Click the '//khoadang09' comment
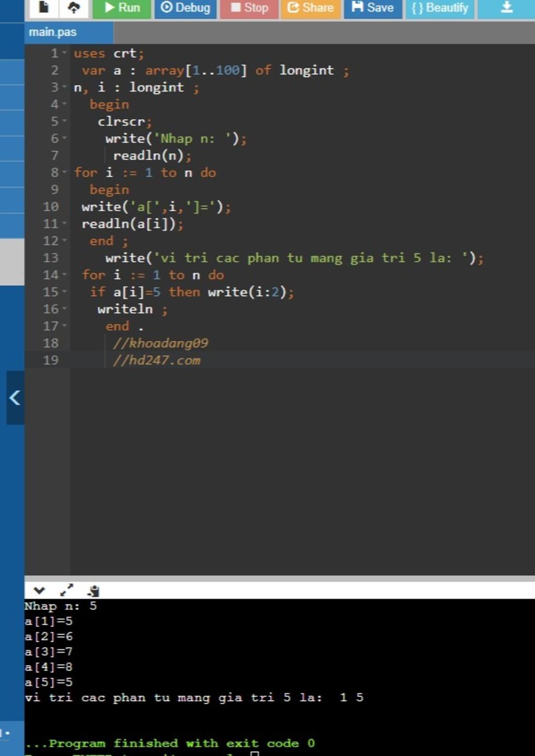 pyautogui.click(x=160, y=343)
